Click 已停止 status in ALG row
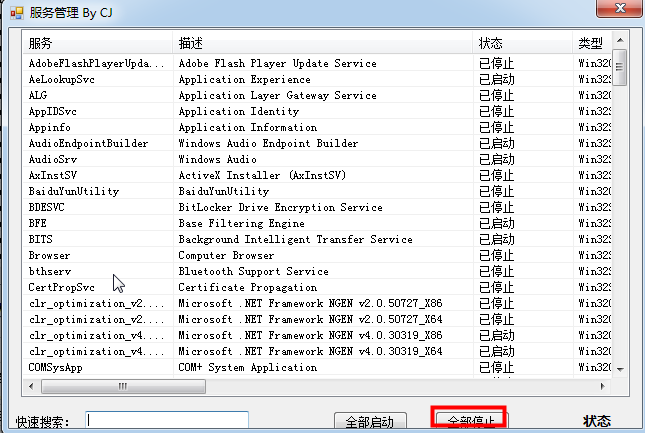This screenshot has height=433, width=645. coord(497,95)
